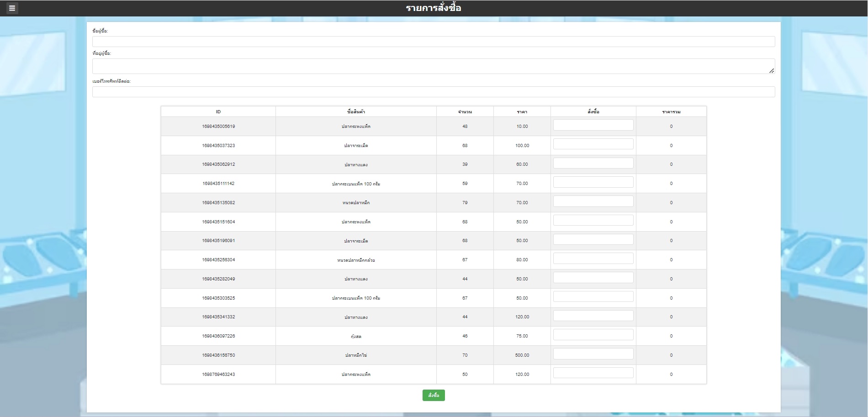Click the เบอร์โทรศัพท์ติดต่อ phone number field

pyautogui.click(x=433, y=92)
